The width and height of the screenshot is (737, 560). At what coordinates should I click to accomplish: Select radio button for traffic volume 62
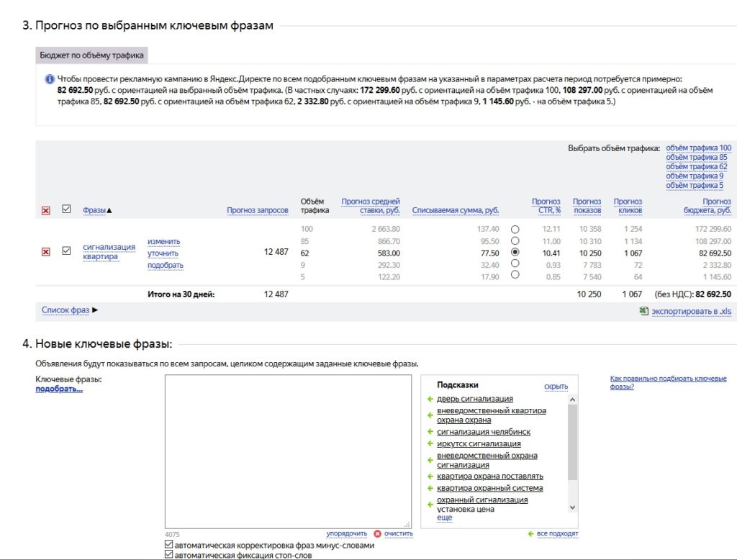515,252
